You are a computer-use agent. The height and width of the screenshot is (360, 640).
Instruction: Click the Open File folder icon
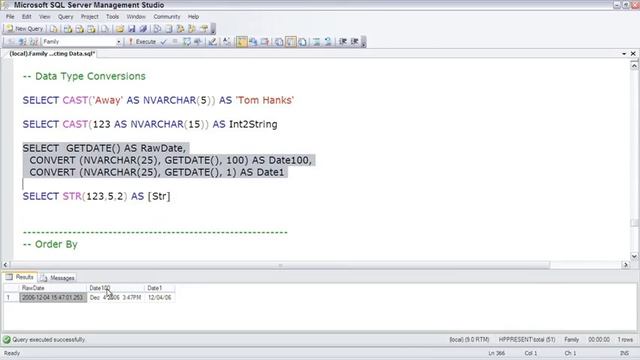click(120, 29)
